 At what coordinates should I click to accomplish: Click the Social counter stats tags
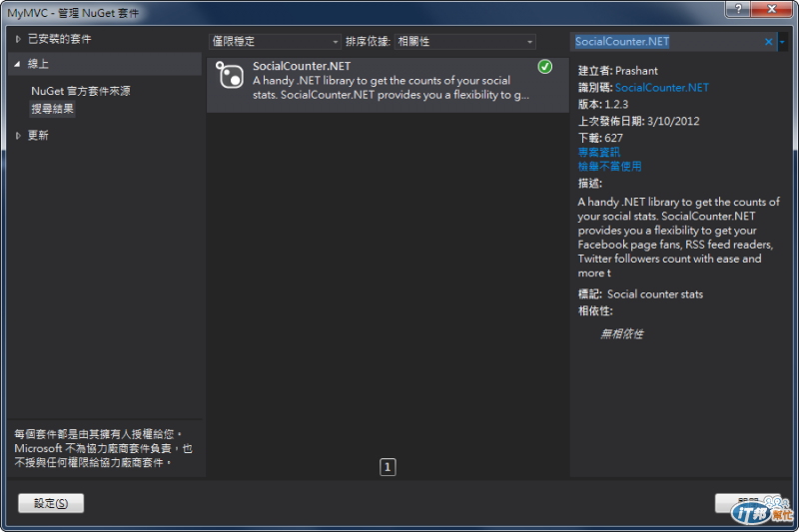tap(655, 294)
